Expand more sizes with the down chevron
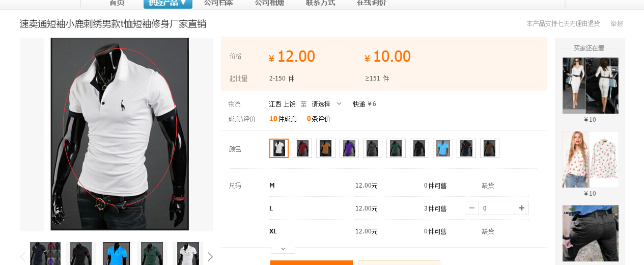644x265 pixels. 283,249
